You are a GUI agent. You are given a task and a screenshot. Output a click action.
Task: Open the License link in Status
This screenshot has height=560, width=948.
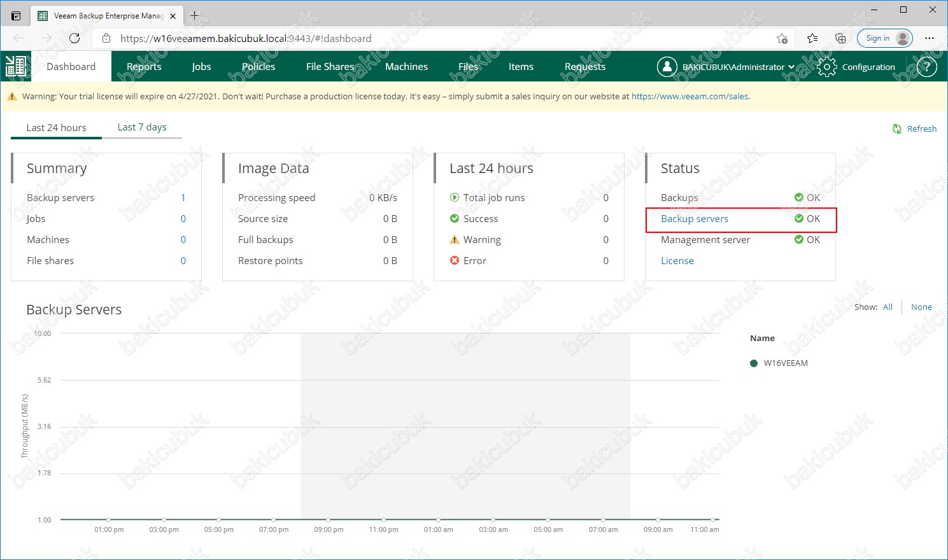677,260
